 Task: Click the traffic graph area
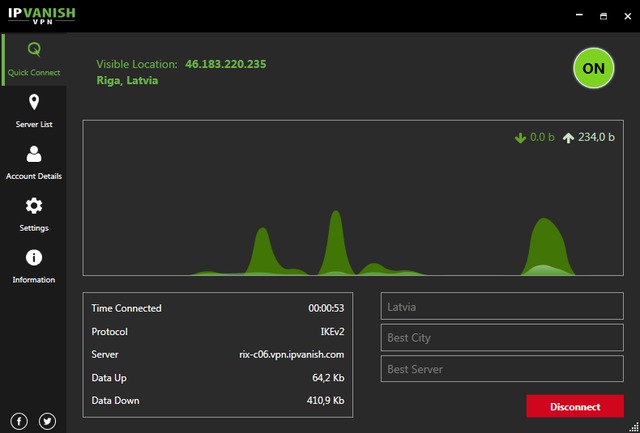click(359, 199)
